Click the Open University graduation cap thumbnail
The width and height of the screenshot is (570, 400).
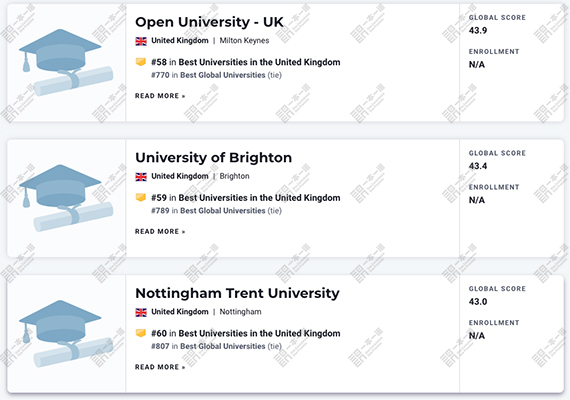click(66, 63)
